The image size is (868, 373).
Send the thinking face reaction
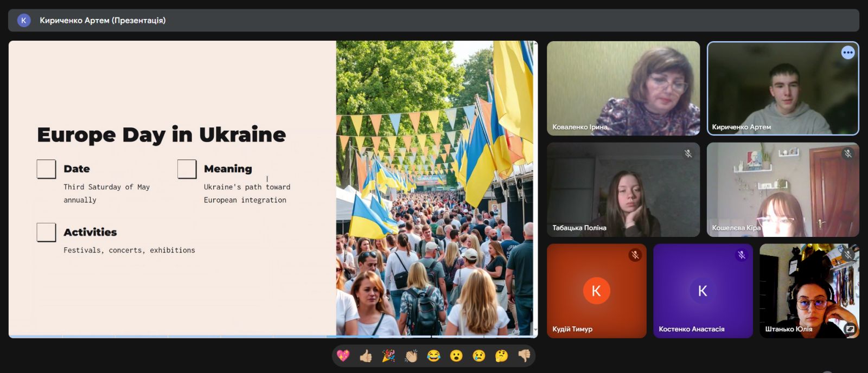pyautogui.click(x=501, y=356)
